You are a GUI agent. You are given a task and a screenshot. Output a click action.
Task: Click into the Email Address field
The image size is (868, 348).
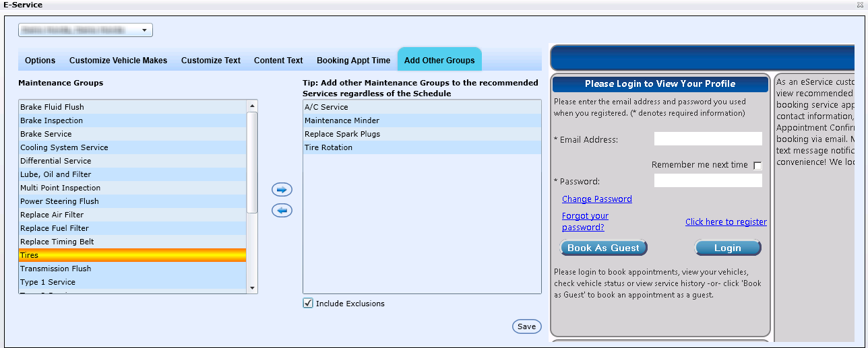pos(708,139)
